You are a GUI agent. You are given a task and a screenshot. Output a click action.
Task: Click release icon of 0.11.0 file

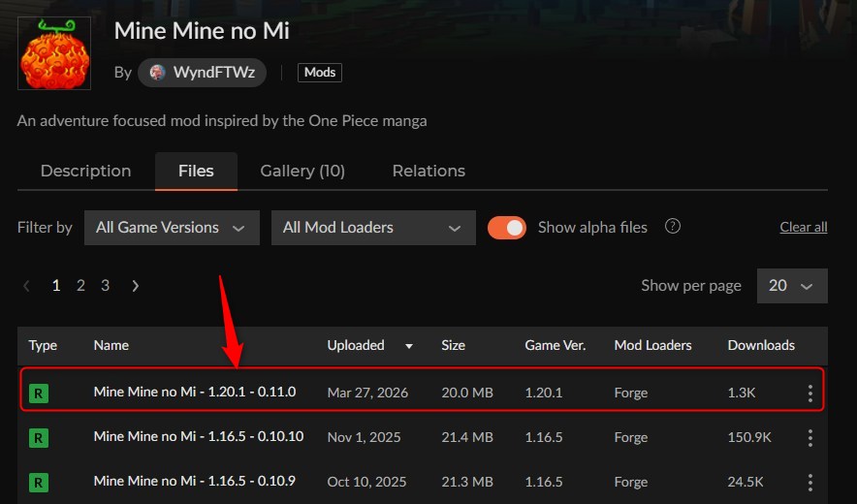pos(38,394)
